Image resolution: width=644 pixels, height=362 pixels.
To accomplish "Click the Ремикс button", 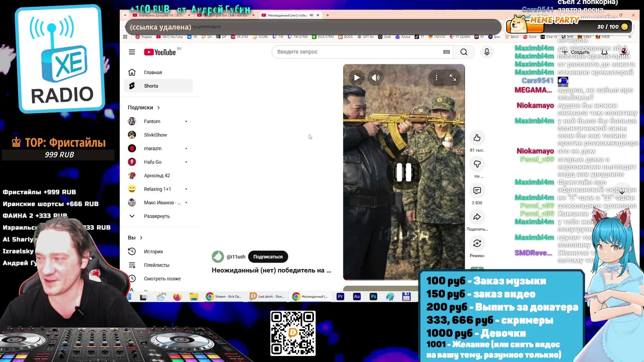I will tap(477, 243).
